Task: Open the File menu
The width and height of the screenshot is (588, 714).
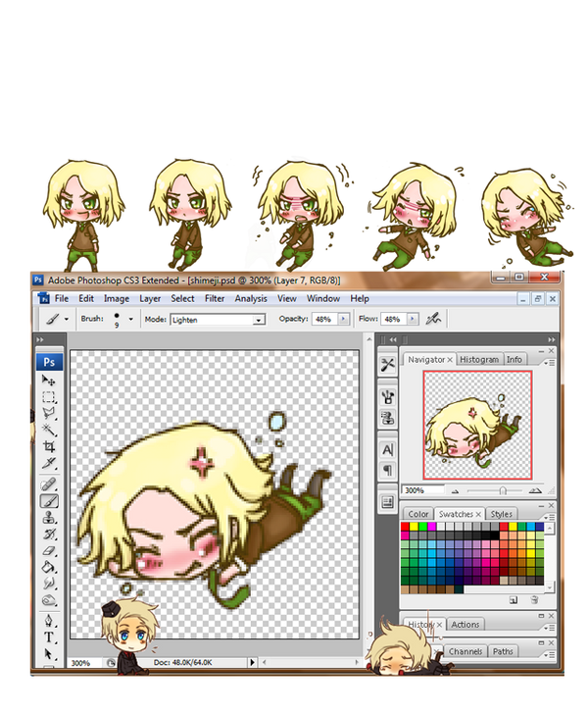Action: [62, 299]
